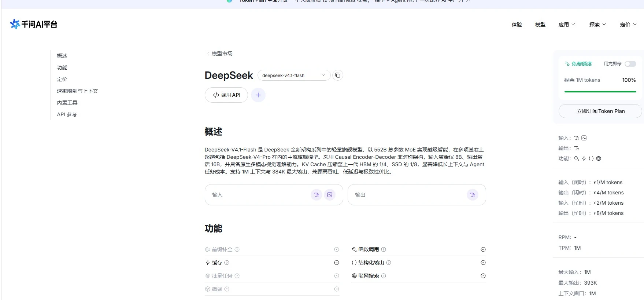Open the help icon next to 联网搜索
The image size is (644, 300).
click(384, 276)
